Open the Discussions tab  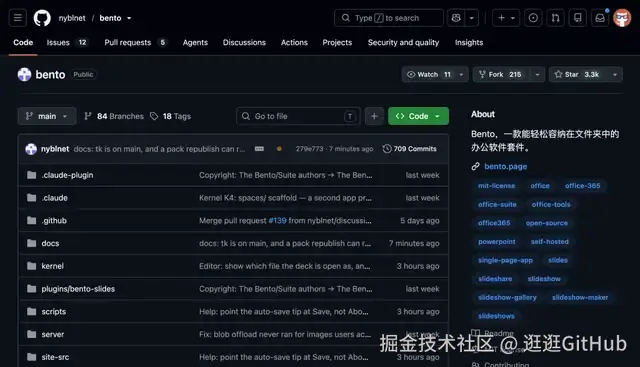click(x=244, y=42)
